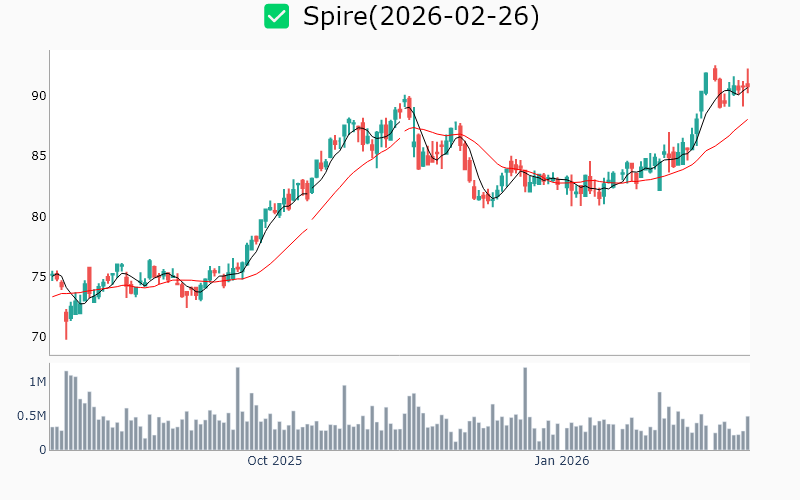Viewport: 800px width, 500px height.
Task: Select the last candlestick at chart's right edge
Action: pos(747,85)
